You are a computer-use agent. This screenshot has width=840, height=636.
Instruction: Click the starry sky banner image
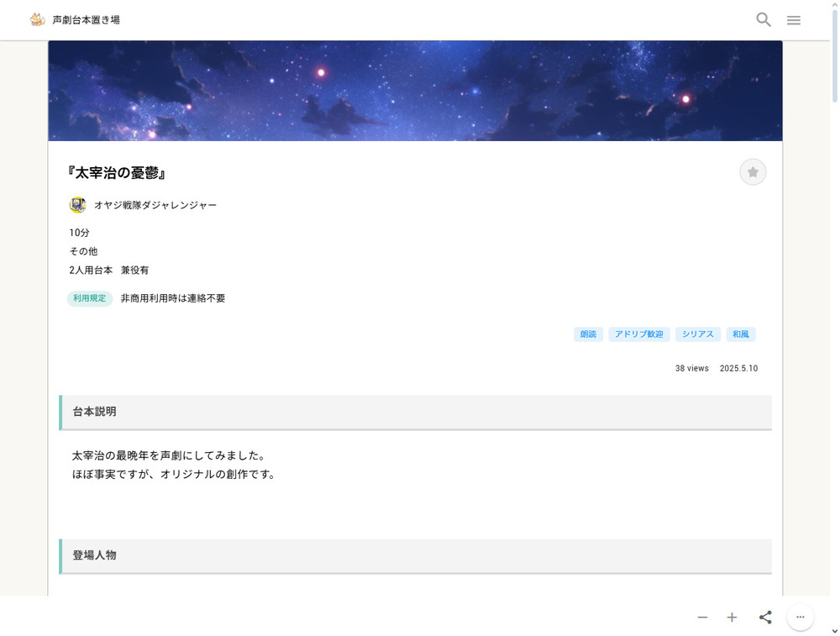point(415,91)
